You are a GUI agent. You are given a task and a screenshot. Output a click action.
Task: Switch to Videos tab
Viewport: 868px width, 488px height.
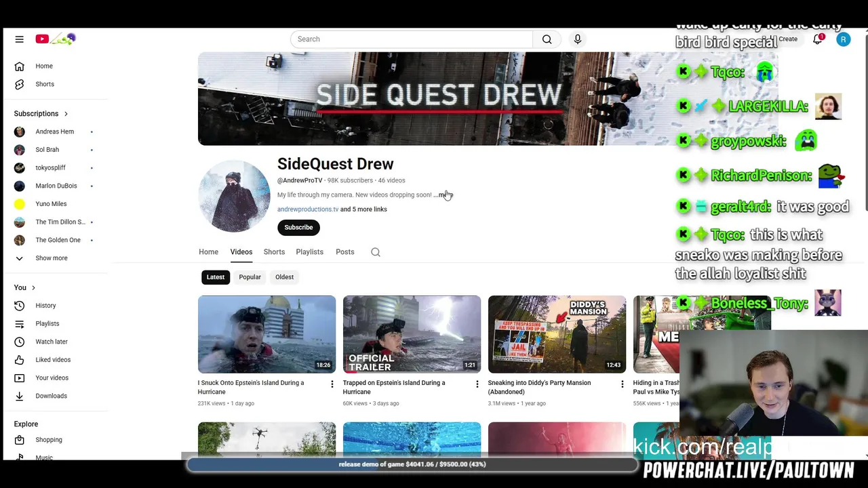(241, 252)
